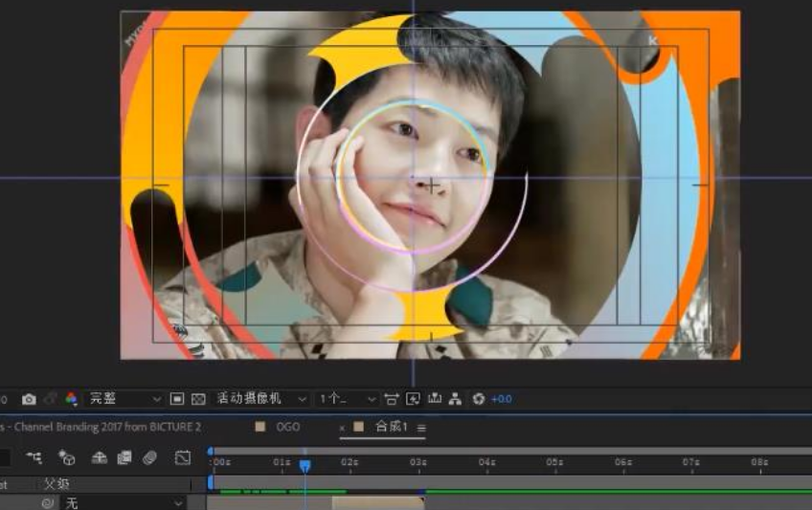Viewport: 812px width, 510px height.
Task: Open the 活动摄像机 camera view dropdown
Action: coord(260,399)
